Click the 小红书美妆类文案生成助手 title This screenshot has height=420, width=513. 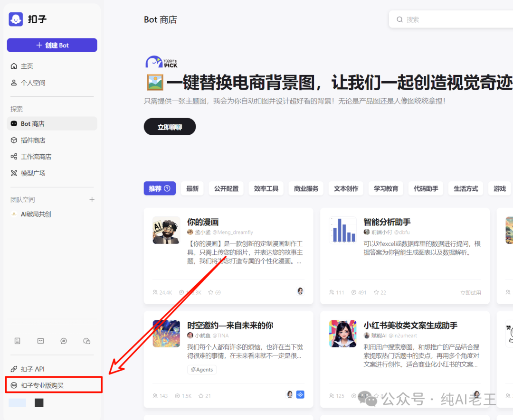pos(410,326)
